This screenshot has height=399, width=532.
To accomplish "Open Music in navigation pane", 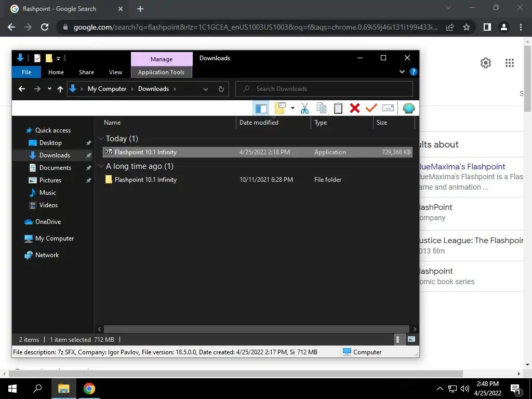I will [x=47, y=193].
